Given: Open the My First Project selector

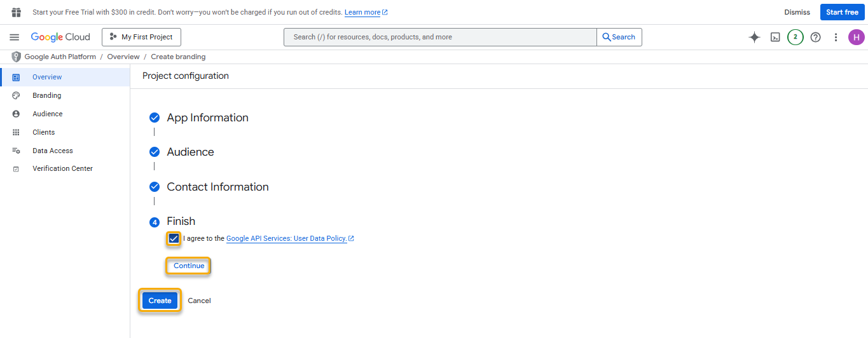Looking at the screenshot, I should point(141,37).
